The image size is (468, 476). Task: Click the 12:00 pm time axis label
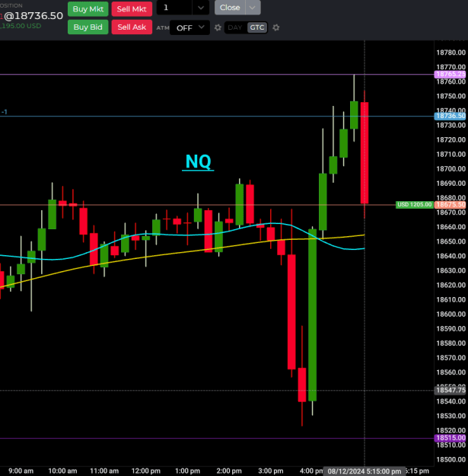tap(146, 471)
